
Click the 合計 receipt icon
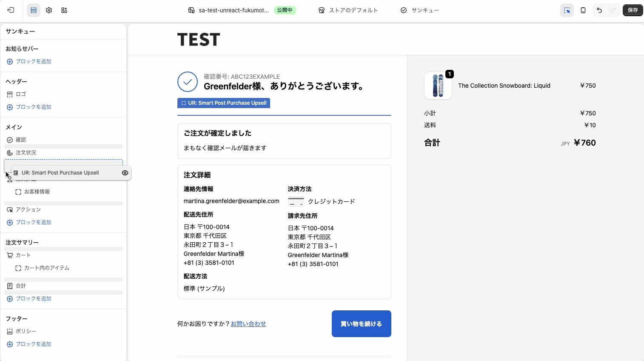10,286
